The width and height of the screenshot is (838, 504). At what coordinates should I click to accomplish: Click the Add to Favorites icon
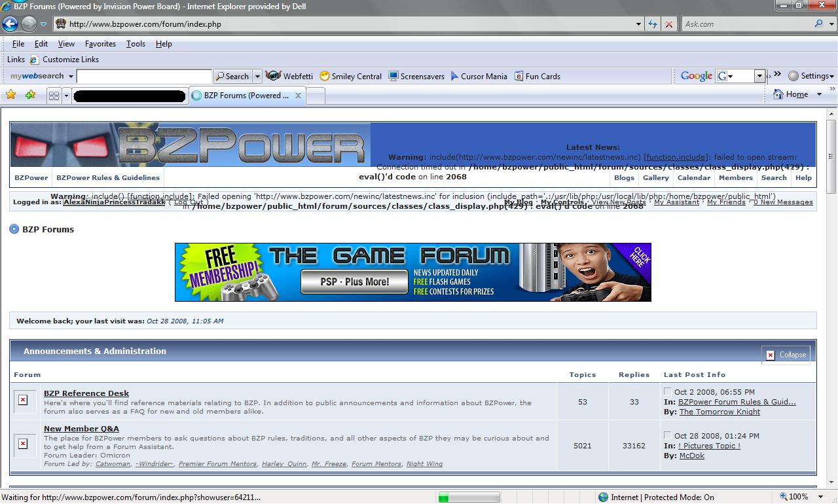(30, 95)
